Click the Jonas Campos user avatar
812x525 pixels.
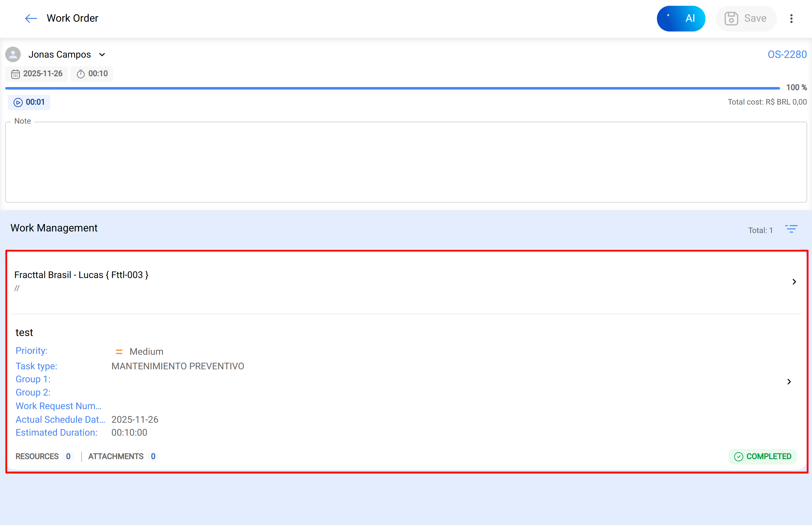click(x=13, y=55)
